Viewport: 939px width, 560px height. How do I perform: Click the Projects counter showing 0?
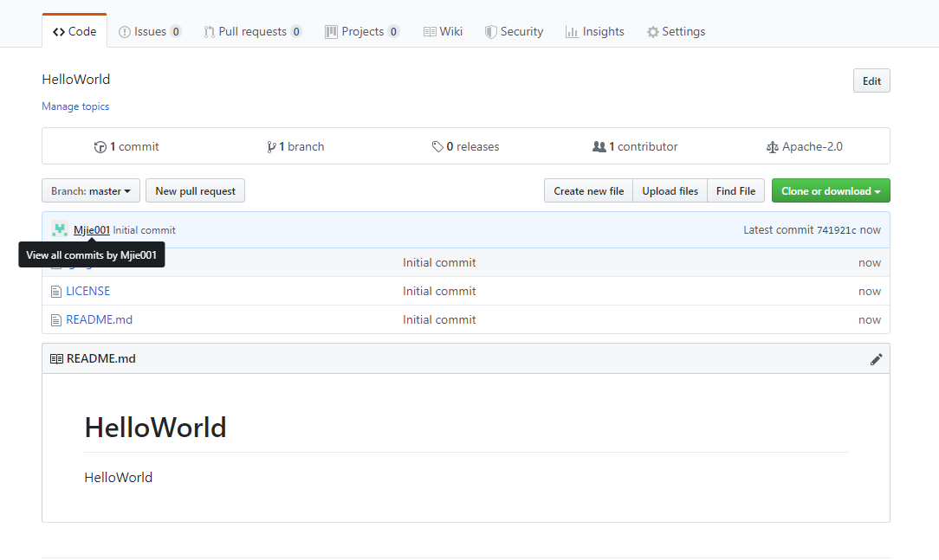(393, 32)
